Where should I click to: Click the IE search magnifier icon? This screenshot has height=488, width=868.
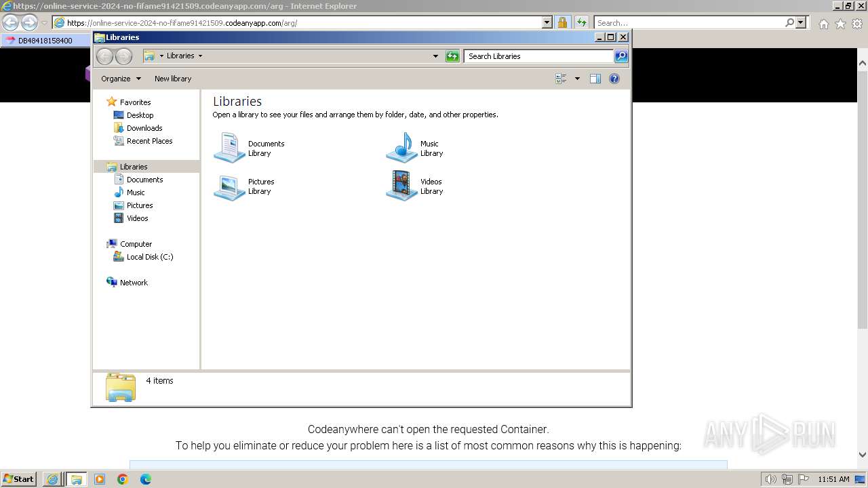point(789,22)
